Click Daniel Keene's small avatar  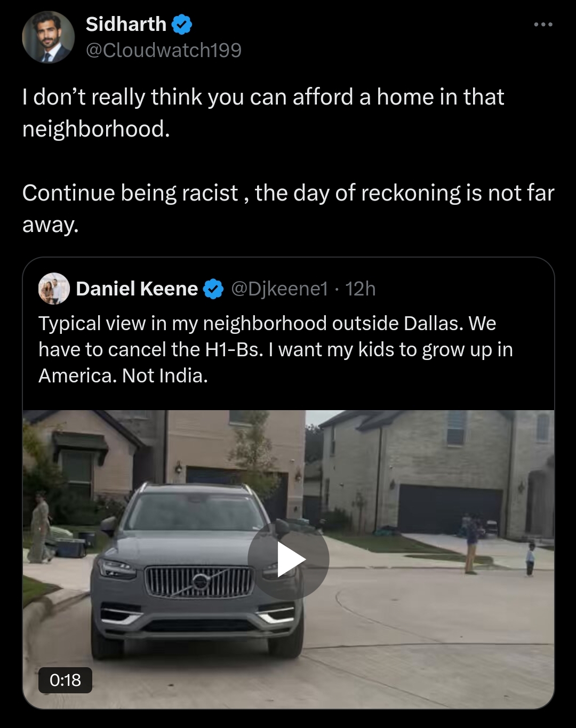click(x=54, y=289)
